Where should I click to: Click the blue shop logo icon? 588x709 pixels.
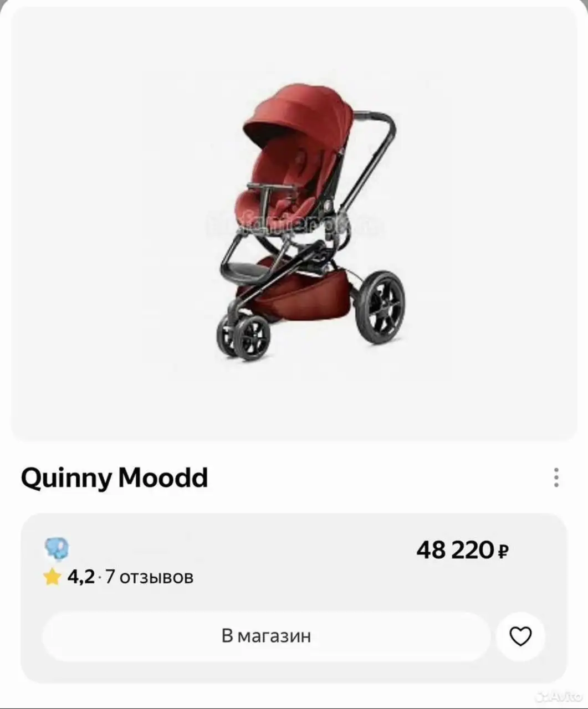pos(57,549)
